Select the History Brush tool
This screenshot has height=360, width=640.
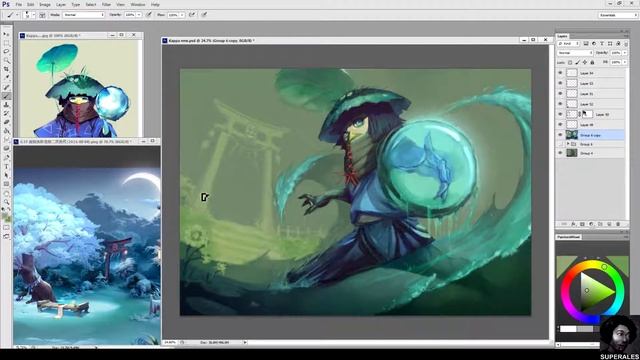[x=6, y=113]
